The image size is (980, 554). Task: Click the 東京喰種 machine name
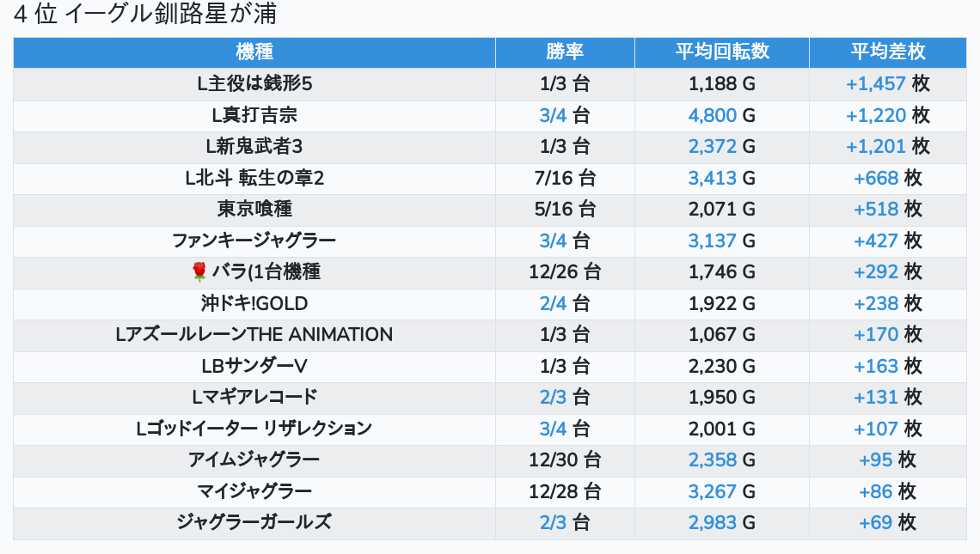[x=254, y=210]
